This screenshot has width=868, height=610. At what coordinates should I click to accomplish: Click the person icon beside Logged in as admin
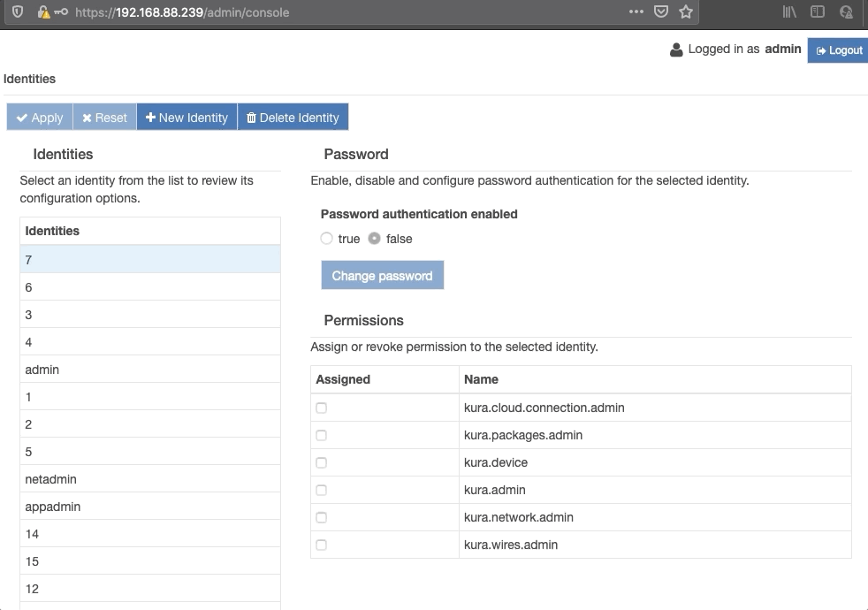[x=675, y=49]
